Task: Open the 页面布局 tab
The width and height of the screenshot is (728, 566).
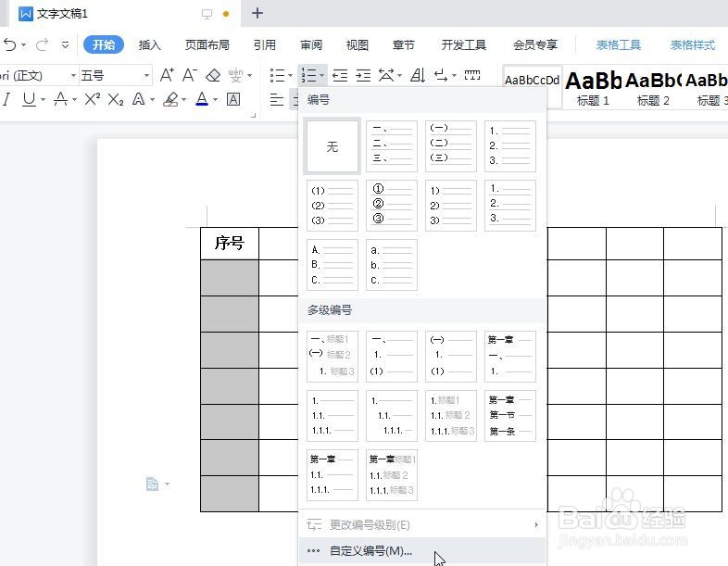Action: [207, 45]
